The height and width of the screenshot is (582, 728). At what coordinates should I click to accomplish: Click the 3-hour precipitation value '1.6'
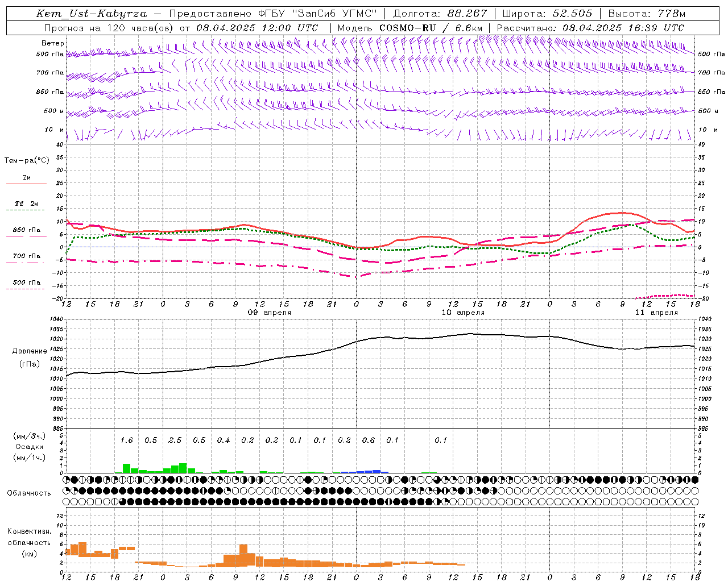pos(126,440)
